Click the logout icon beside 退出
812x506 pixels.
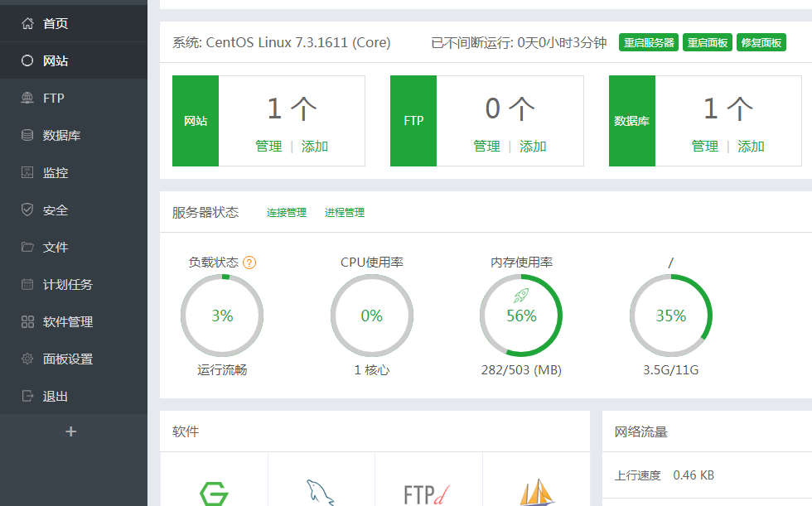[x=27, y=396]
